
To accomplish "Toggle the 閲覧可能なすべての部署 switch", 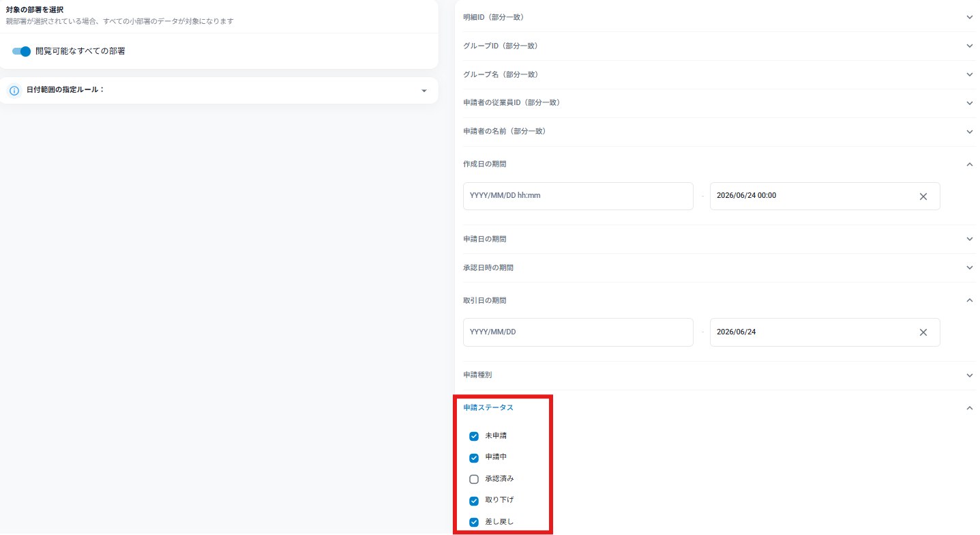I will tap(22, 51).
